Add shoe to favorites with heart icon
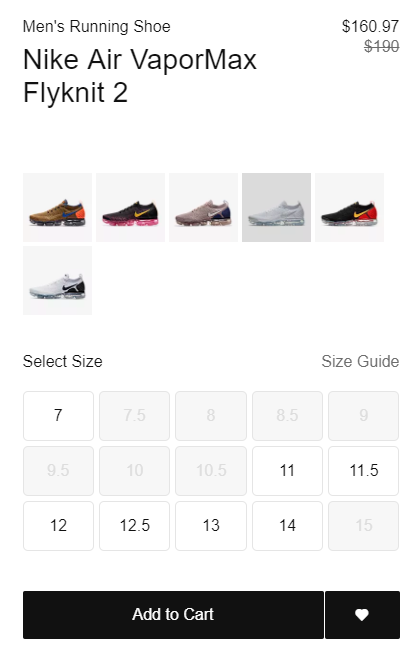418x661 pixels. click(362, 615)
